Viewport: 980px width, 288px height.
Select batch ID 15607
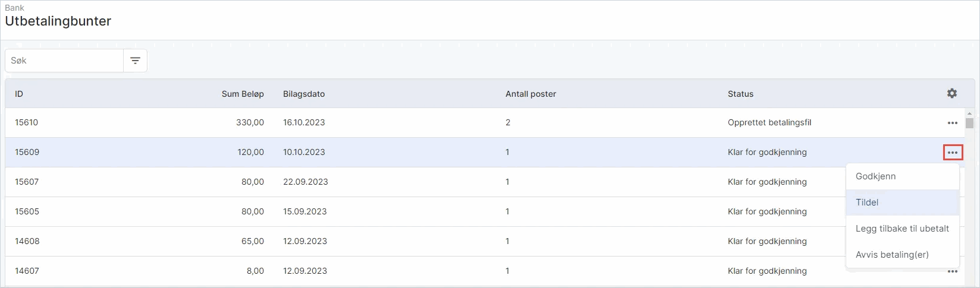[x=27, y=182]
